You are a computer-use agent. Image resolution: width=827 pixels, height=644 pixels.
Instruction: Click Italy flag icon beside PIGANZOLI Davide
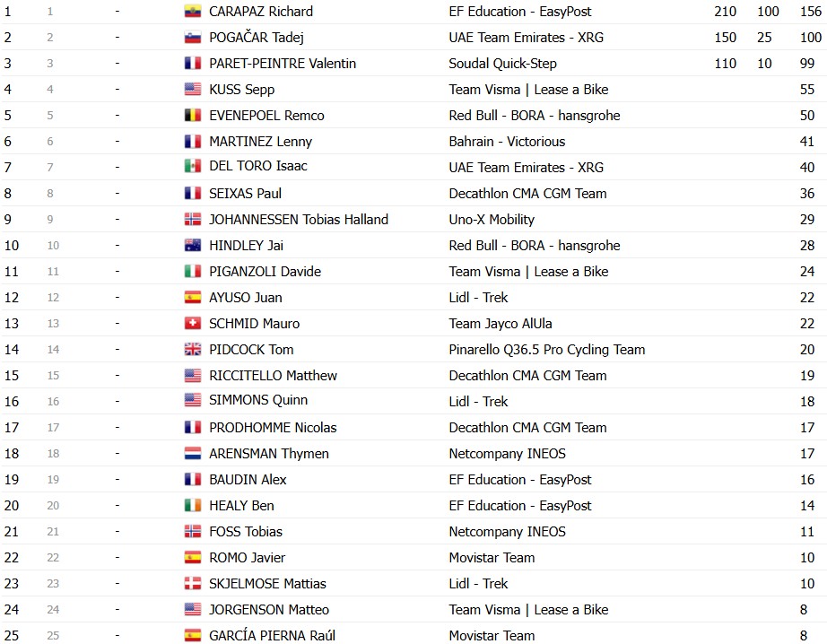[x=193, y=271]
